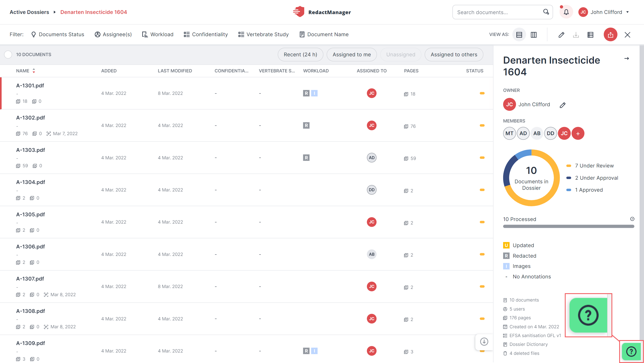Open the Assignee(s) filter dropdown

point(113,34)
